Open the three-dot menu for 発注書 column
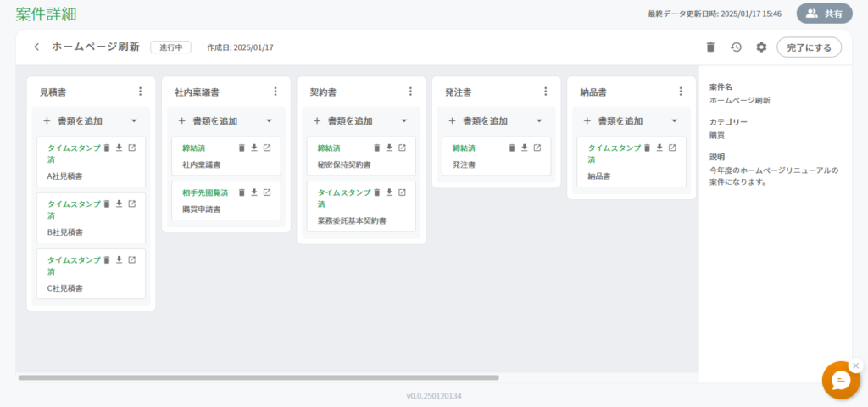868x407 pixels. 545,92
